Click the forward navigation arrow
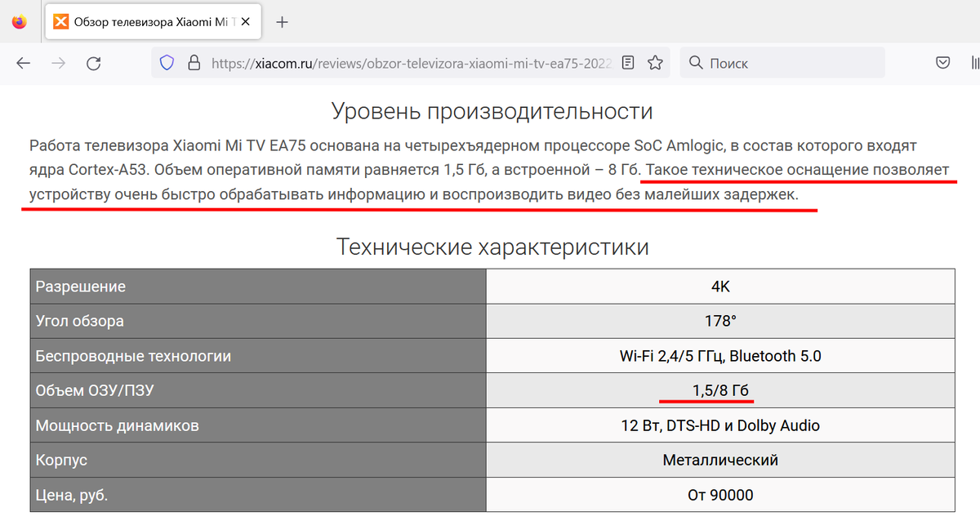This screenshot has height=516, width=980. pos(56,62)
